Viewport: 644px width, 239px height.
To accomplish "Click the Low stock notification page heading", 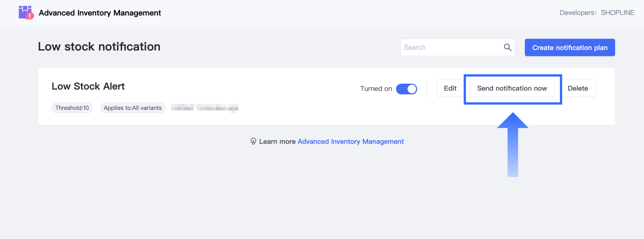I will 99,47.
